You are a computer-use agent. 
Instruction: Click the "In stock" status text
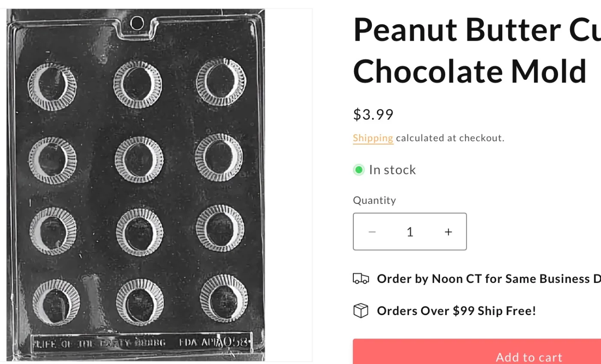point(392,170)
